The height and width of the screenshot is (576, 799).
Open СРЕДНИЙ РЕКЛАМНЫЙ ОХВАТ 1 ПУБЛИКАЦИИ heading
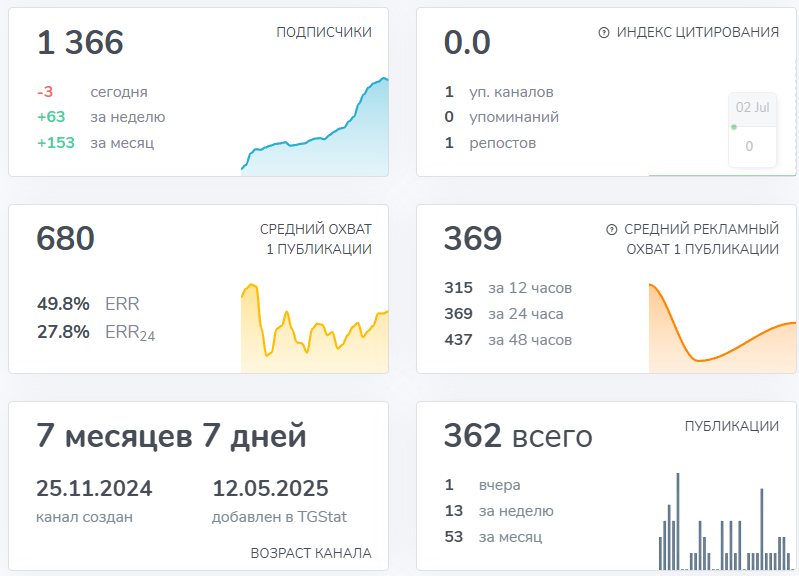(702, 239)
